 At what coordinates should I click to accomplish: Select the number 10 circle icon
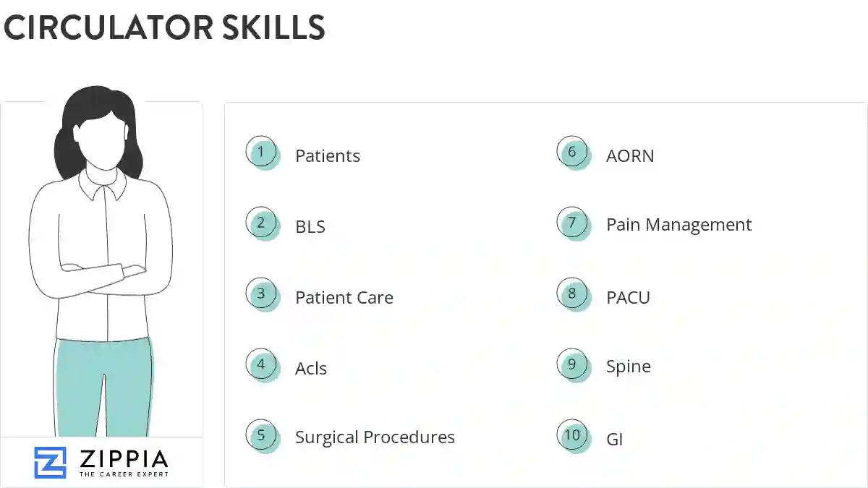[x=572, y=435]
